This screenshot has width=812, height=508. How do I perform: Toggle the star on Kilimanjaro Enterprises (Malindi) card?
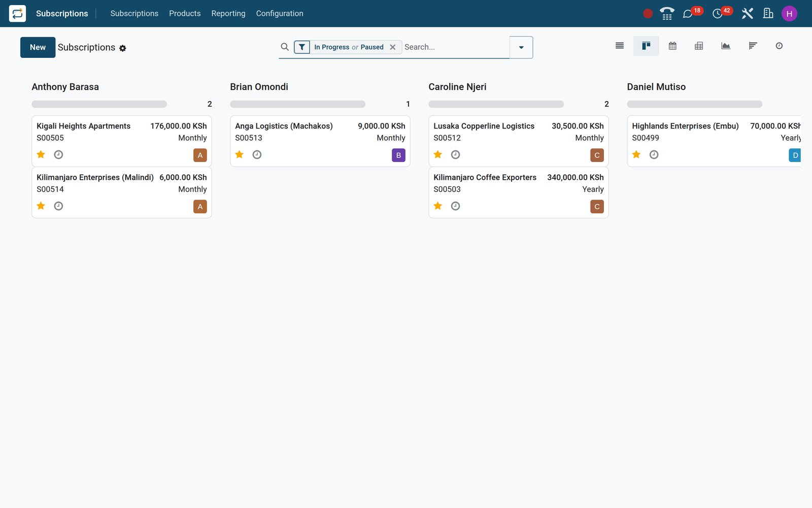(x=41, y=206)
